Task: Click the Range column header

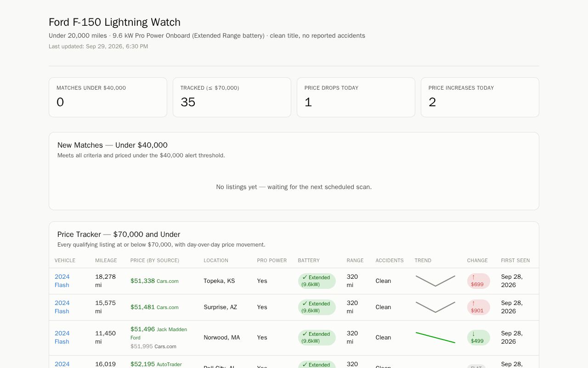Action: coord(355,260)
